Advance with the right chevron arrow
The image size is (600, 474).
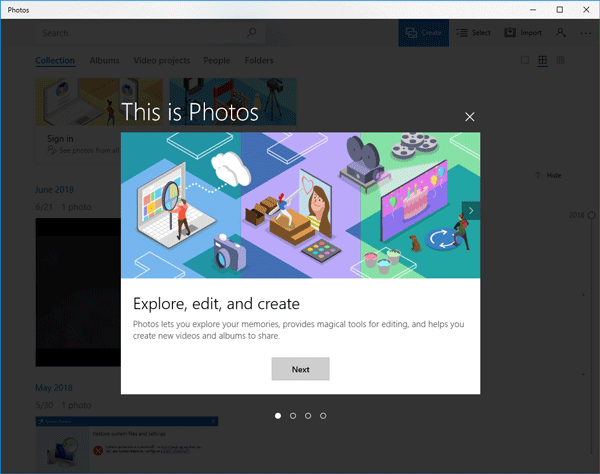click(471, 211)
